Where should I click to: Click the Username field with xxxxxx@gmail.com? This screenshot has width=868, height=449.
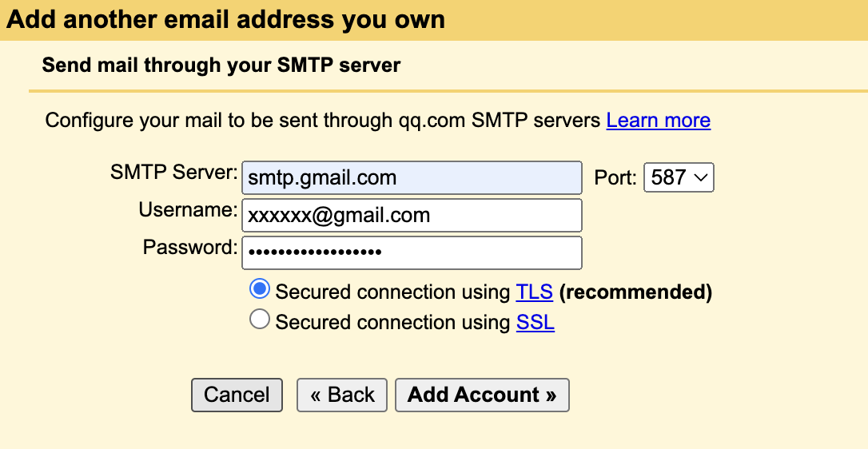412,216
